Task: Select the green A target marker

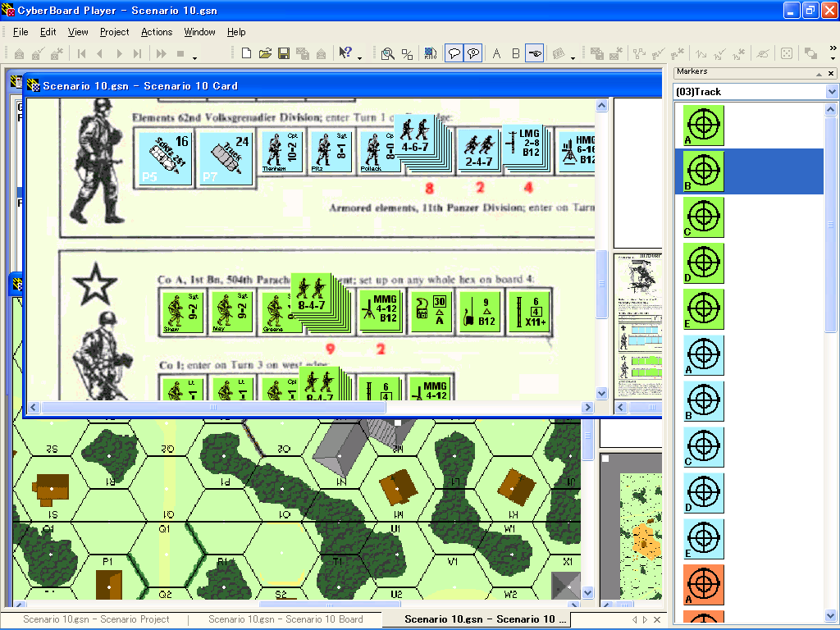Action: point(703,126)
